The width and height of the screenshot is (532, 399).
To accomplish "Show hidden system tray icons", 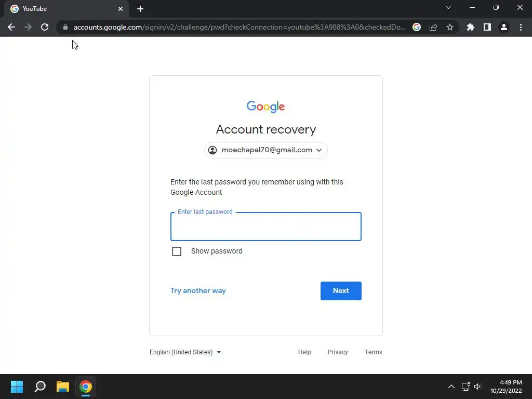I will [451, 387].
